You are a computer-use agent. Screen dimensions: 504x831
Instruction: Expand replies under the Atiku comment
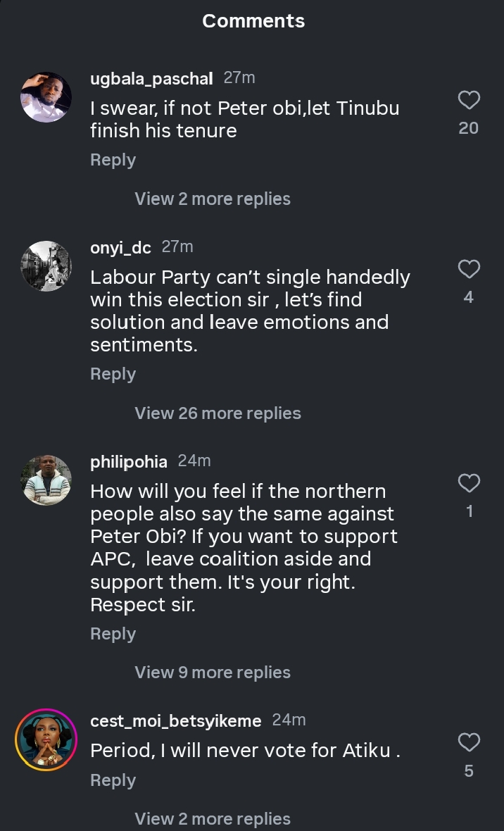click(x=213, y=819)
